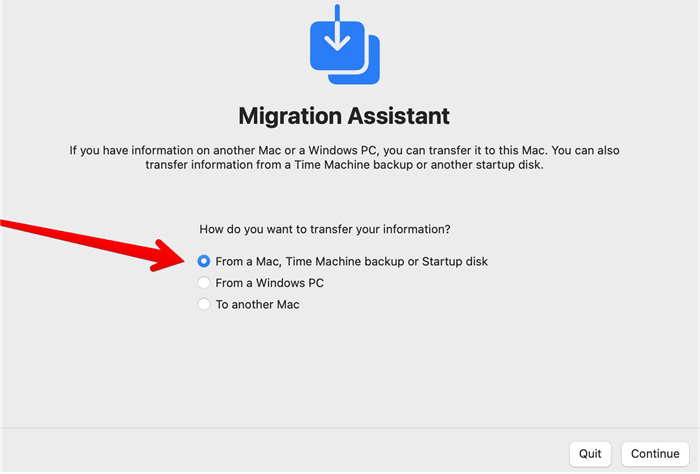Click the paragraph beginning 'If you have information on another Mac'
The image size is (700, 474).
click(x=344, y=158)
